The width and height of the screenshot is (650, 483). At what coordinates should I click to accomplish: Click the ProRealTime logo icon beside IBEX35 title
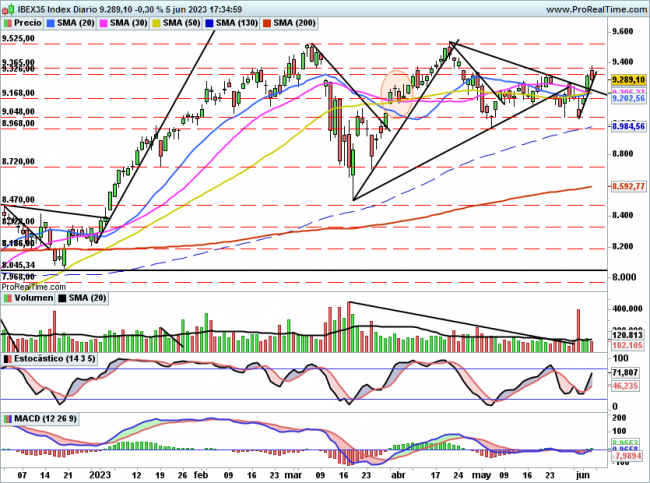pos(8,9)
